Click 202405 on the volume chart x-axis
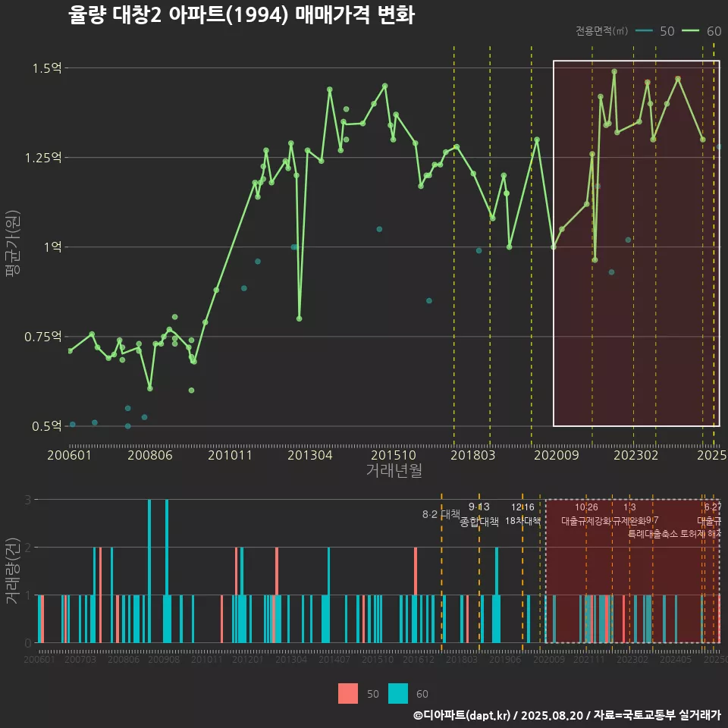 coord(676,659)
